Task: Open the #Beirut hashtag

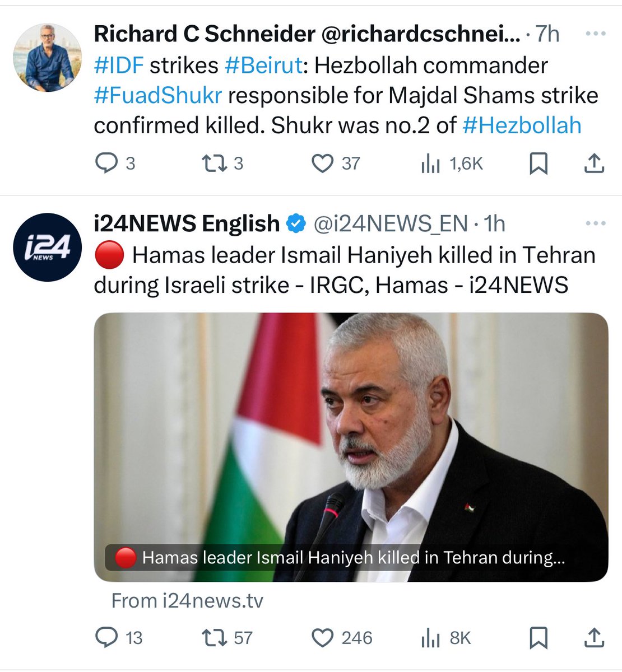Action: point(263,66)
